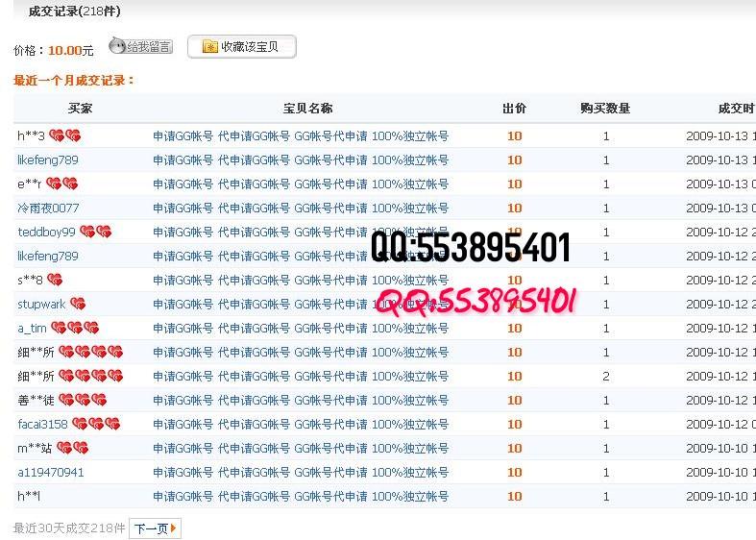Click the first heart icon beside e**r
The image size is (756, 540).
click(54, 184)
